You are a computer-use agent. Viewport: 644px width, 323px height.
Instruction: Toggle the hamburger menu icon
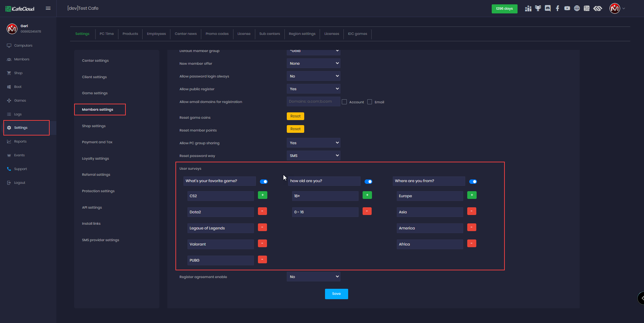pos(48,8)
